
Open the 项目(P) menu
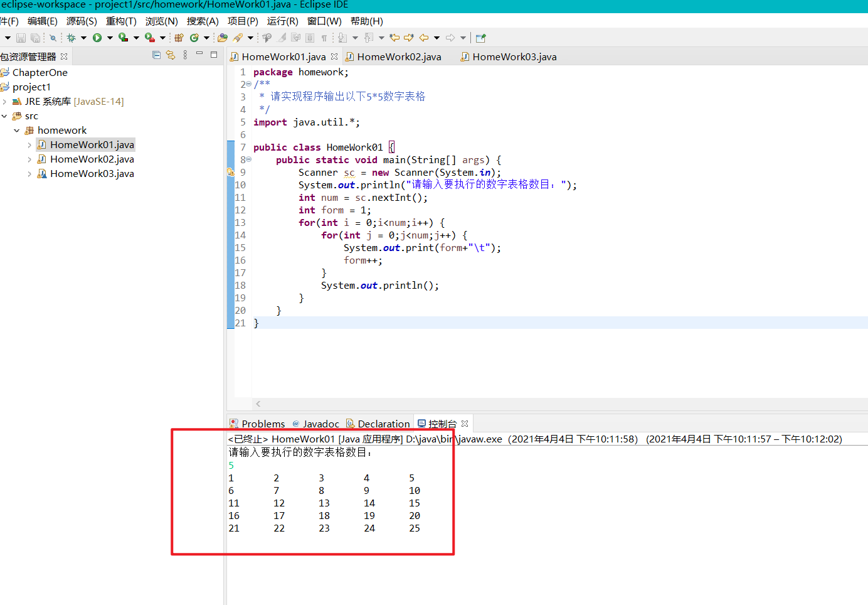point(243,21)
